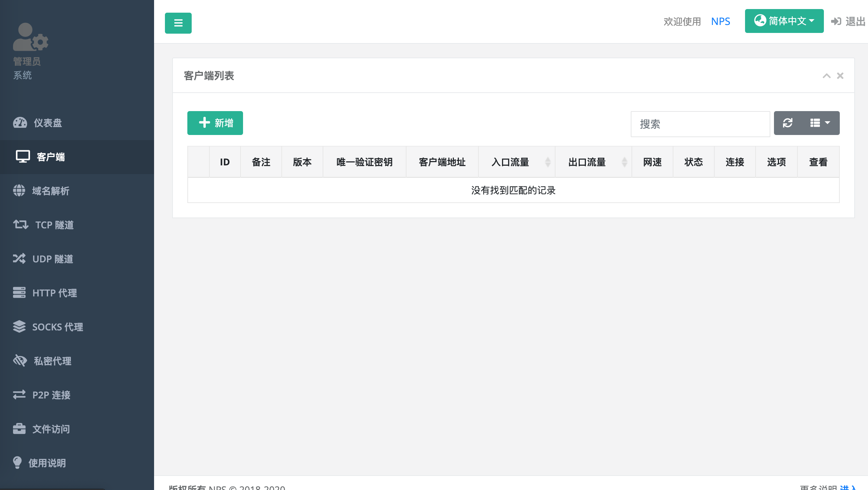The height and width of the screenshot is (490, 868).
Task: Open P2P 连接 in sidebar
Action: [x=51, y=395]
